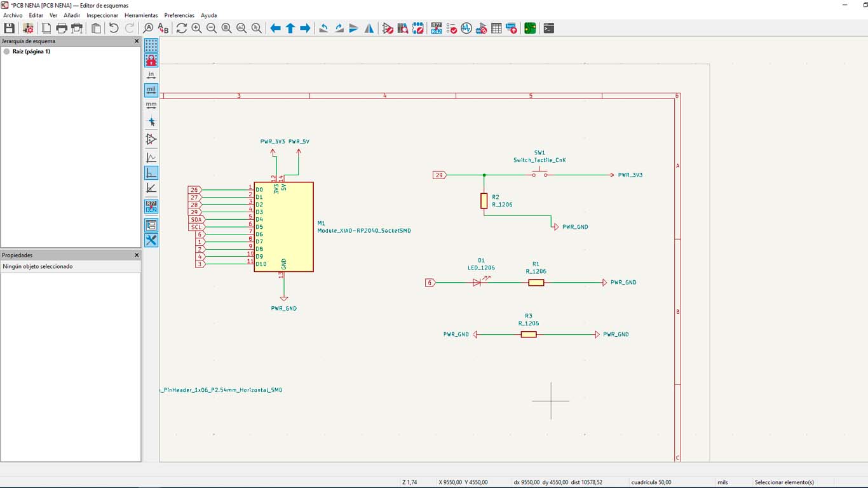Switch units to millimeters

pos(151,105)
